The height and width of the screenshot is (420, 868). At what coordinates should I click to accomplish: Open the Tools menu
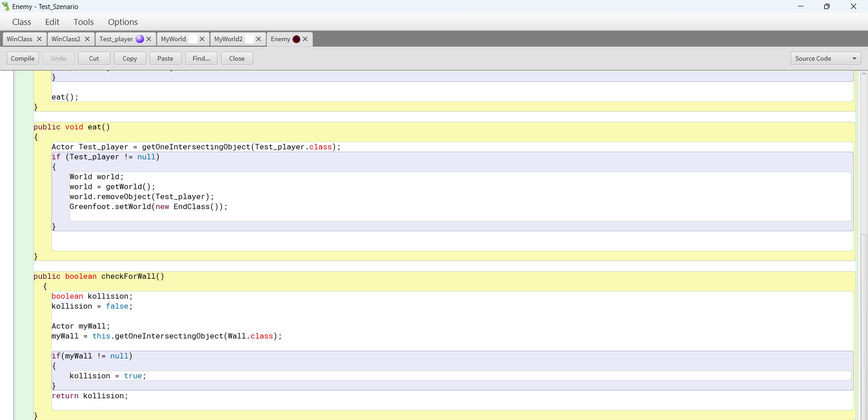click(83, 22)
